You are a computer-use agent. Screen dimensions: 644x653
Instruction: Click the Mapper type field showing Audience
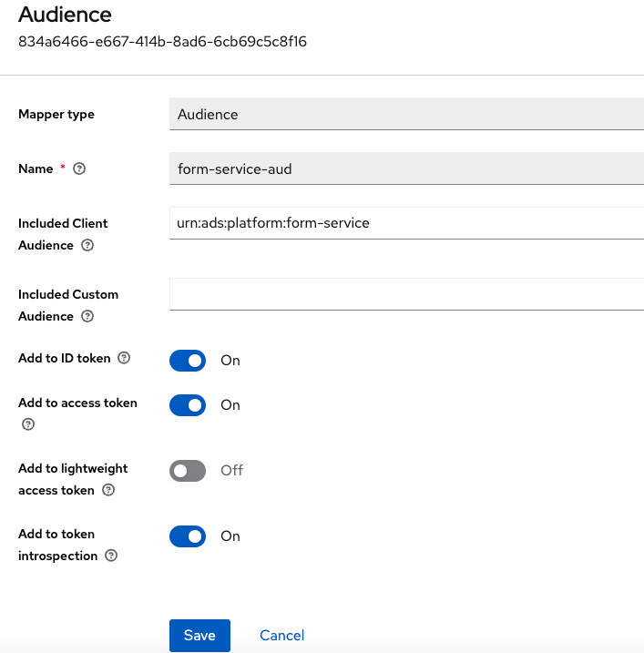406,115
